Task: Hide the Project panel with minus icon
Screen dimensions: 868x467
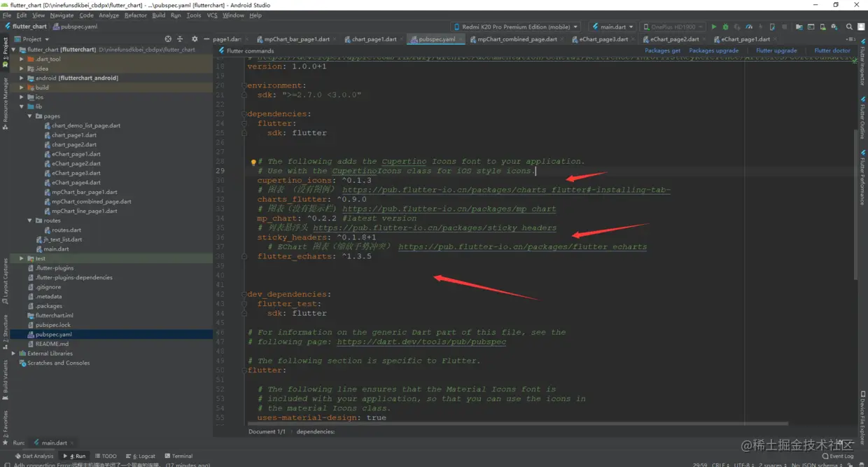Action: [x=206, y=39]
